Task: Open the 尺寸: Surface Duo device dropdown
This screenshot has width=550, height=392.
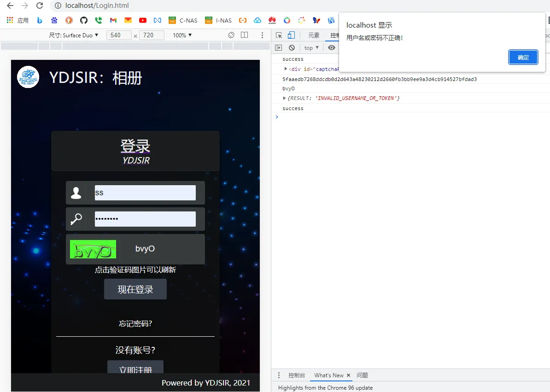Action: (x=74, y=35)
